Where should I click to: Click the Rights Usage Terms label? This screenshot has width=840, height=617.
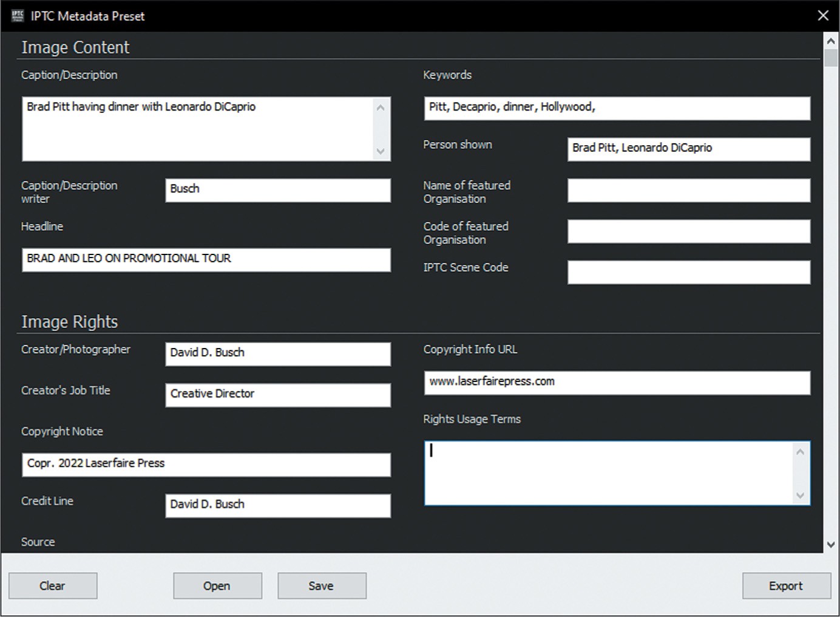point(472,419)
